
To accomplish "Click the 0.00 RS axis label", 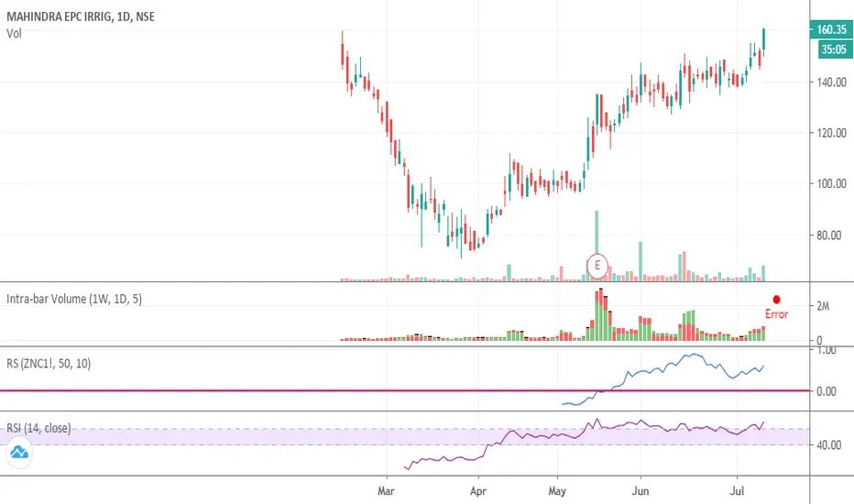I will click(x=827, y=391).
